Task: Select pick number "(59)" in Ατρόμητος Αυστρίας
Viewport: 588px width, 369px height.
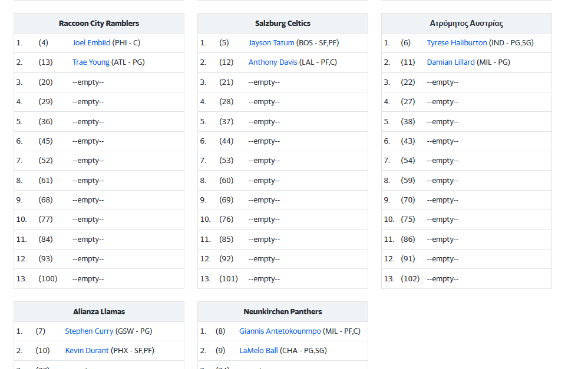Action: pos(408,181)
